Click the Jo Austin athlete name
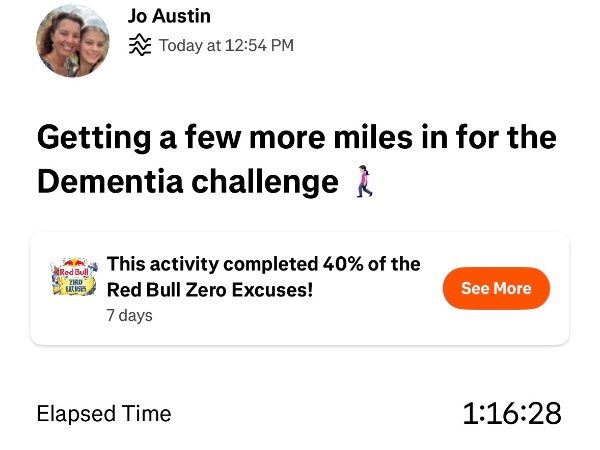The height and width of the screenshot is (450, 600). tap(169, 16)
